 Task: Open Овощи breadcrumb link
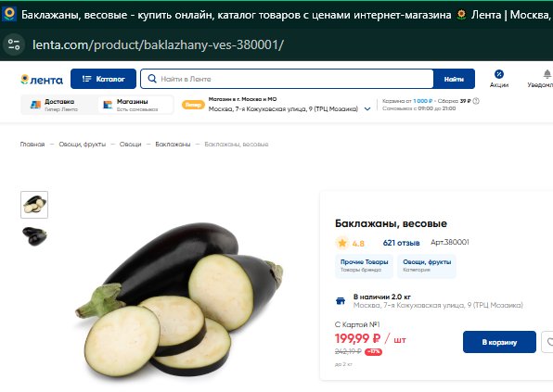coord(130,145)
